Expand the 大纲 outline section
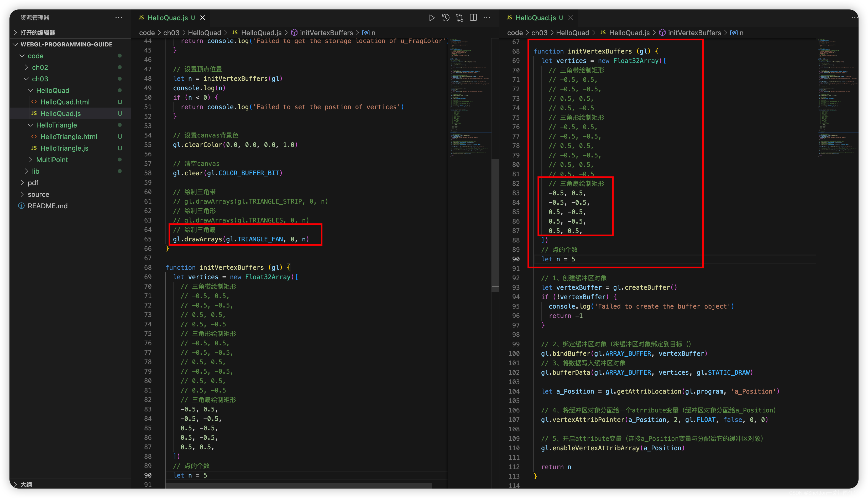 pos(26,484)
